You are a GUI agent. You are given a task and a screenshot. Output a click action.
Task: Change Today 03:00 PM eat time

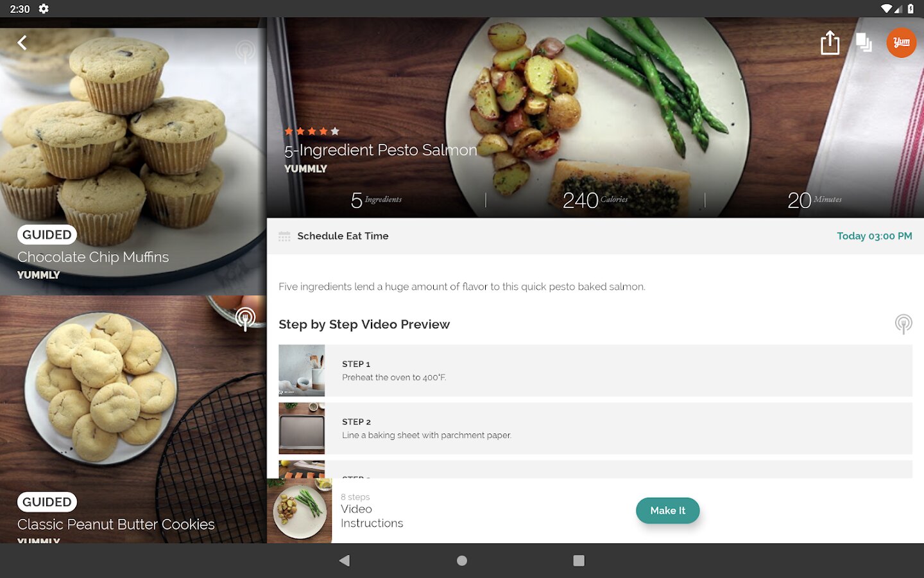pyautogui.click(x=874, y=236)
